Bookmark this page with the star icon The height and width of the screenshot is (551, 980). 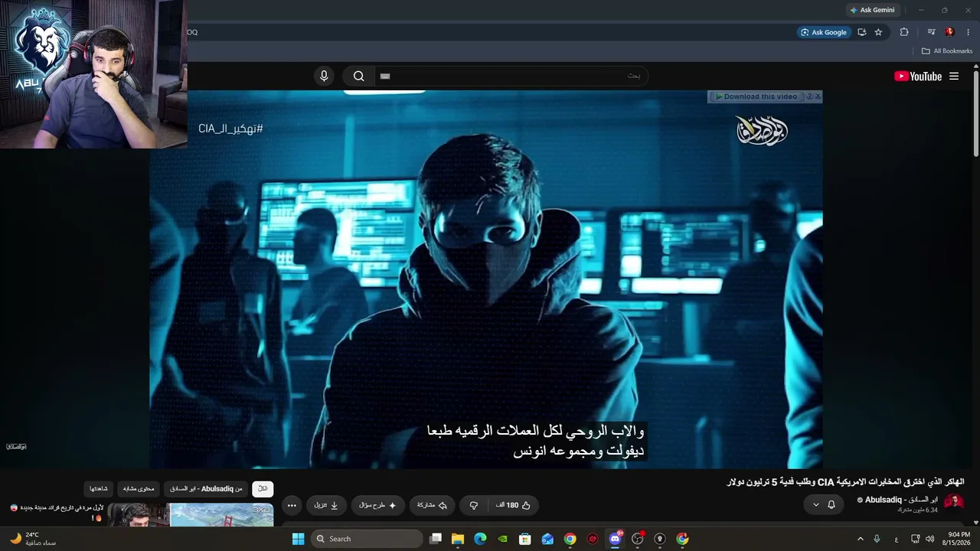(878, 32)
